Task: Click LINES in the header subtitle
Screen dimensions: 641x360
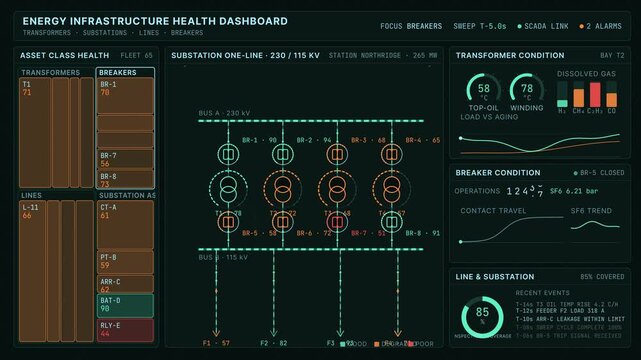Action: [149, 33]
